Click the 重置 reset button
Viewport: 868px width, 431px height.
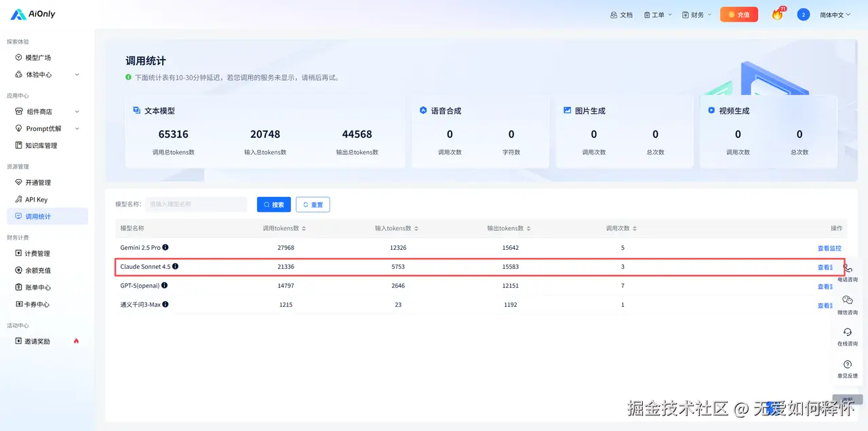(x=313, y=204)
